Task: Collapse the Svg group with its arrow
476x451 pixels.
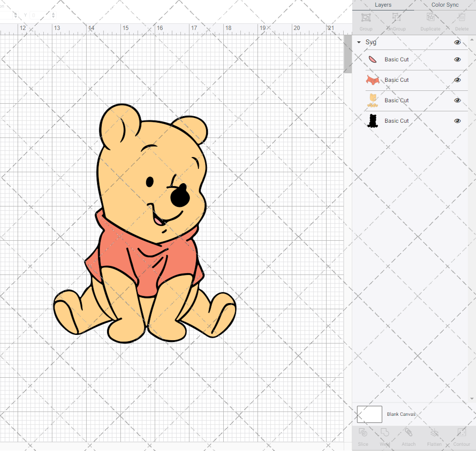Action: (359, 42)
